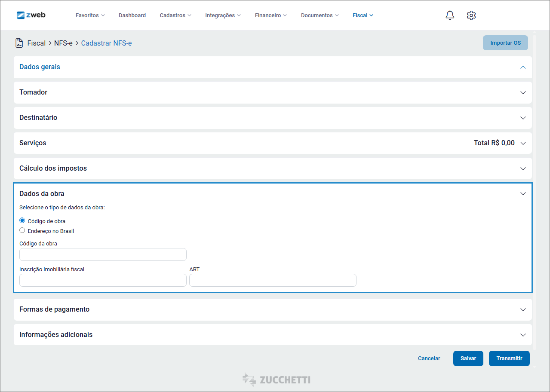Image resolution: width=550 pixels, height=392 pixels.
Task: Select the Endereço no Brasil radio option
Action: click(x=22, y=230)
